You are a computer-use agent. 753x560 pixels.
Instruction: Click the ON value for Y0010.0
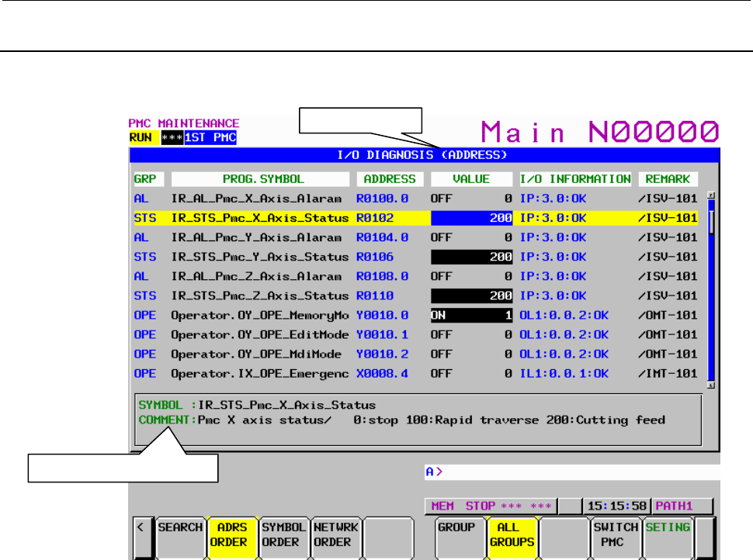click(x=471, y=315)
